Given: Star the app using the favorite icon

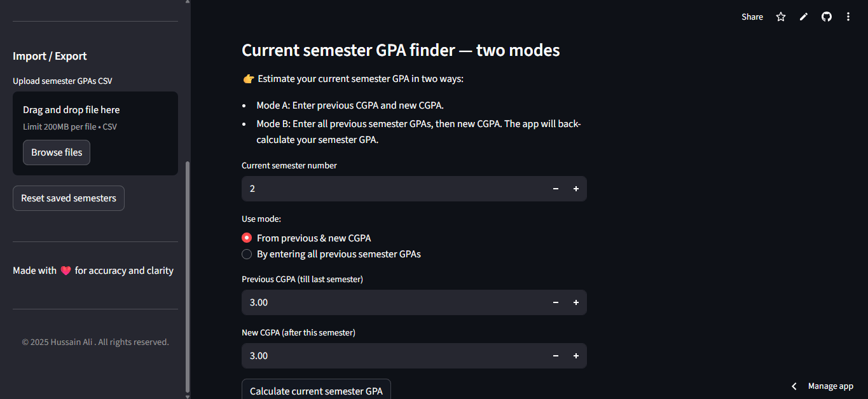Looking at the screenshot, I should pyautogui.click(x=780, y=17).
